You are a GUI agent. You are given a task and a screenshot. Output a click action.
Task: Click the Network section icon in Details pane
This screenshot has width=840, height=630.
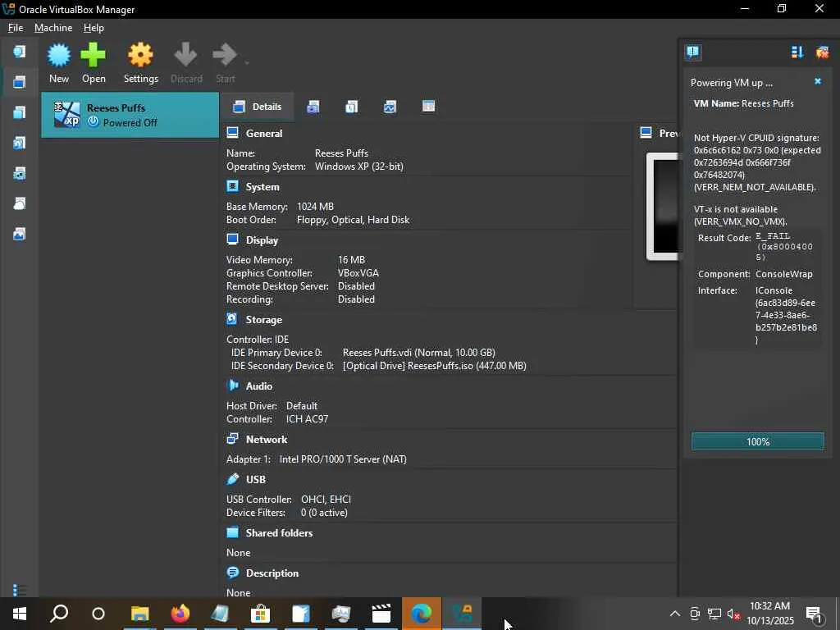[x=232, y=439]
